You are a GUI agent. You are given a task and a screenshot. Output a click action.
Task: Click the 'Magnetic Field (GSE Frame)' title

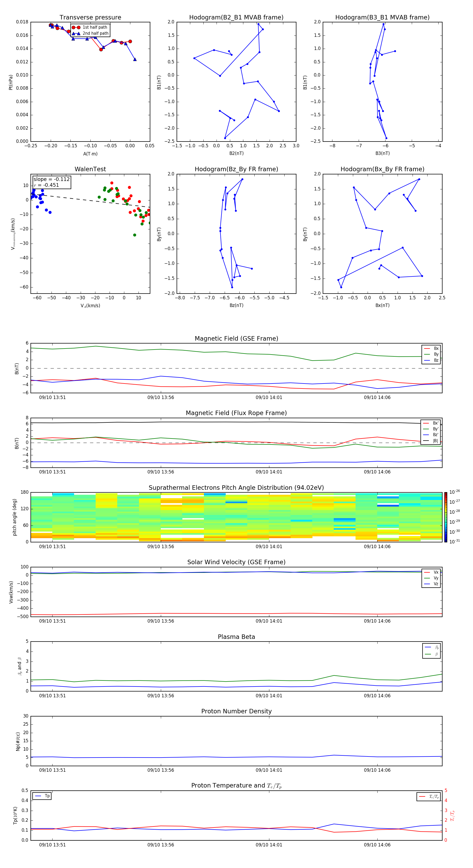pos(236,339)
